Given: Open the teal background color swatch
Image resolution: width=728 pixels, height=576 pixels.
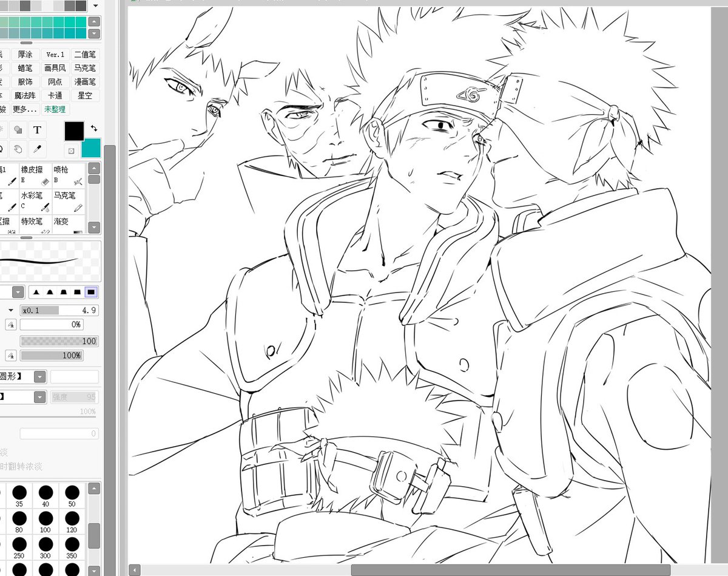Looking at the screenshot, I should 91,147.
